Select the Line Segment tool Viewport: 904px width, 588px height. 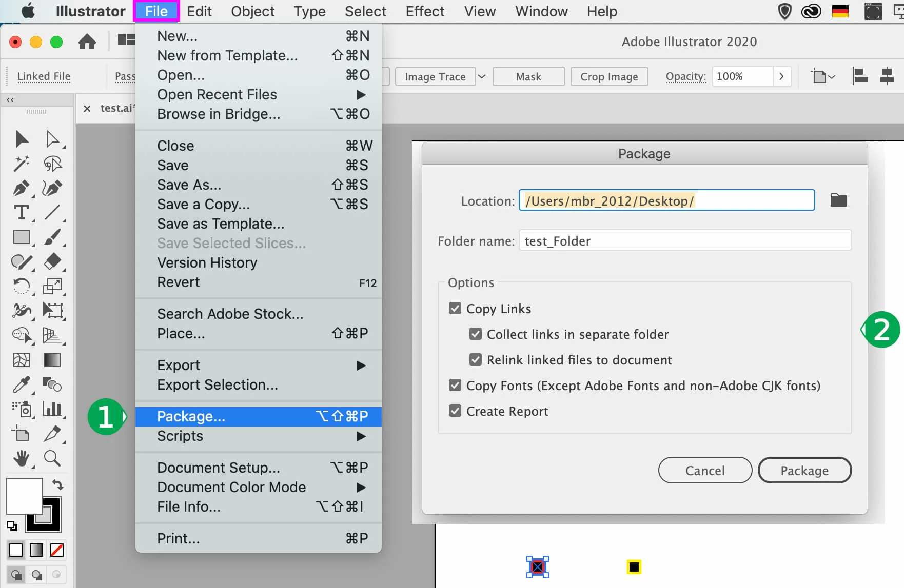(x=52, y=212)
